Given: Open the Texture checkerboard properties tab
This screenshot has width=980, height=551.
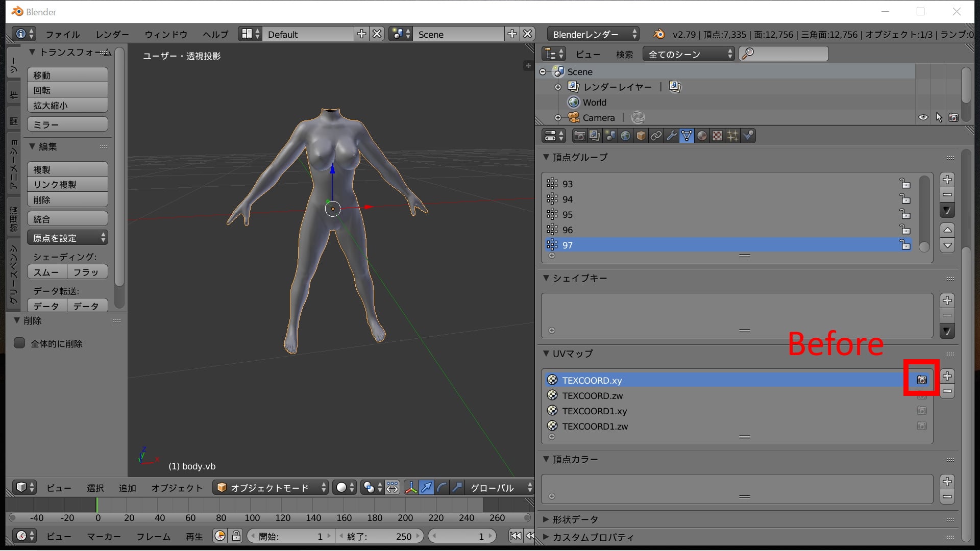Looking at the screenshot, I should tap(718, 136).
